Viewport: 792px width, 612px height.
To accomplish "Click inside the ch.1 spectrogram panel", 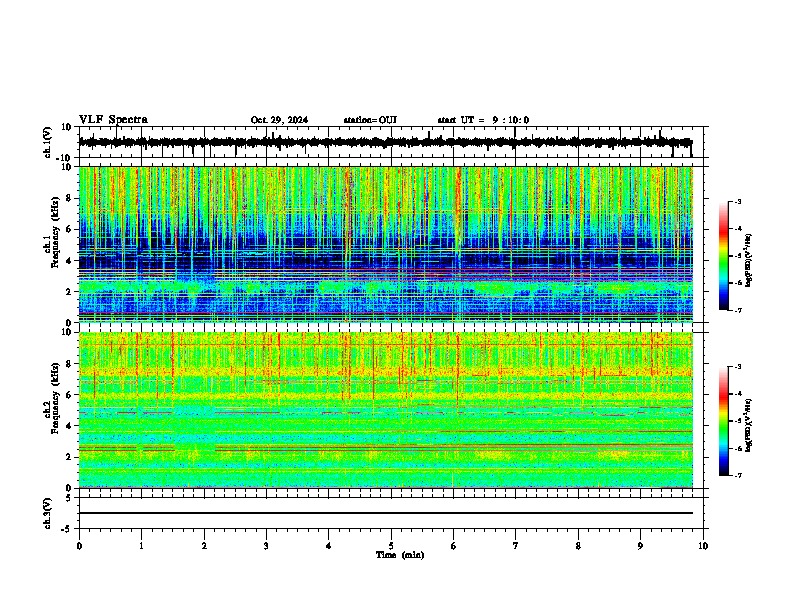I will (x=385, y=244).
